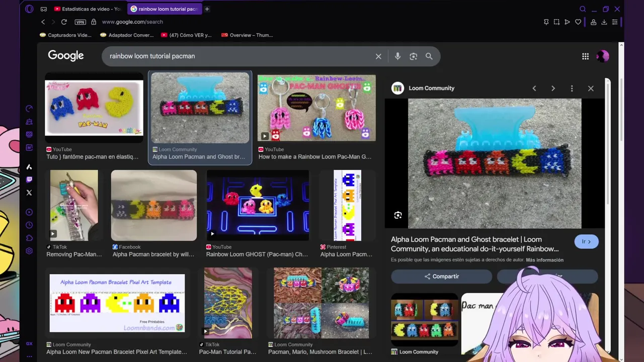Open the Google account avatar
The width and height of the screenshot is (644, 362).
[603, 56]
